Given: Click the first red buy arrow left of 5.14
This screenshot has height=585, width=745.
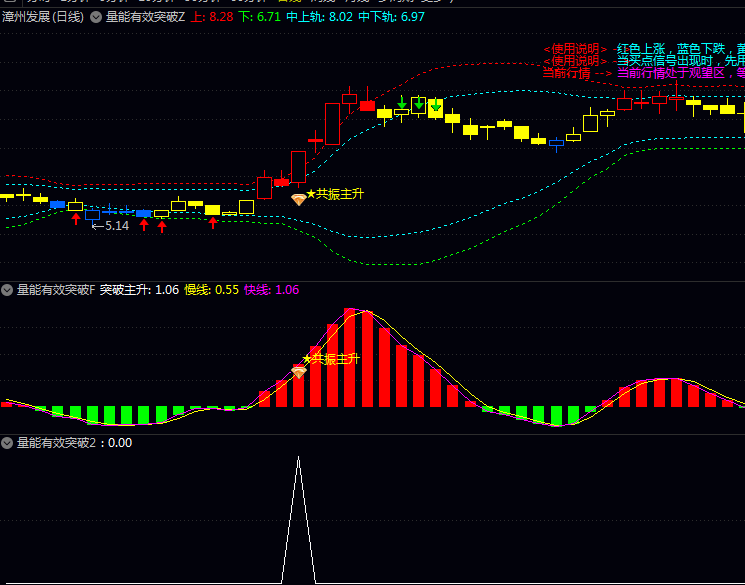Looking at the screenshot, I should (x=75, y=219).
